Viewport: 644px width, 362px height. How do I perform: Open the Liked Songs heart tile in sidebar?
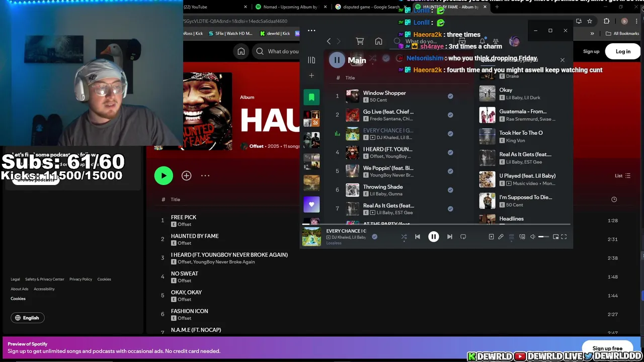(x=311, y=204)
